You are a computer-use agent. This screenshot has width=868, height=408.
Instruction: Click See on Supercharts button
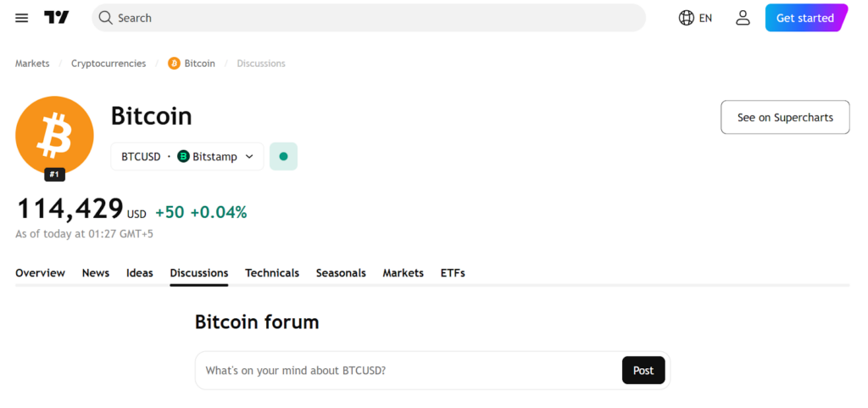785,117
